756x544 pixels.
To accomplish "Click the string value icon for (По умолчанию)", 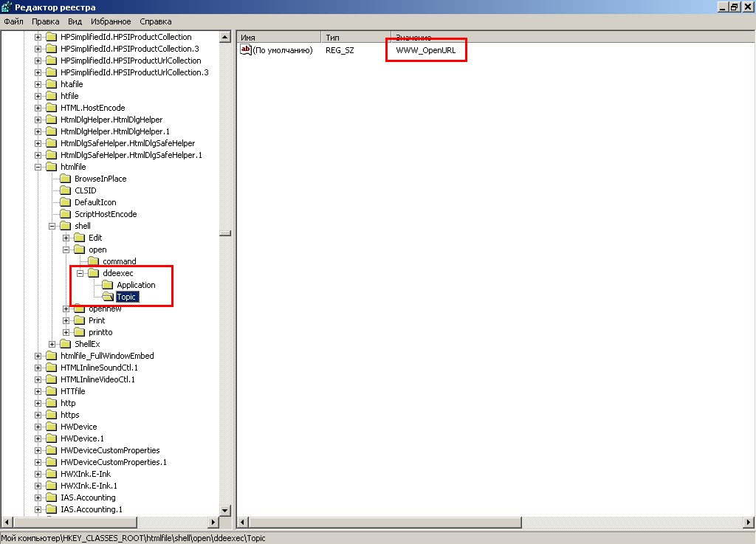I will tap(246, 50).
